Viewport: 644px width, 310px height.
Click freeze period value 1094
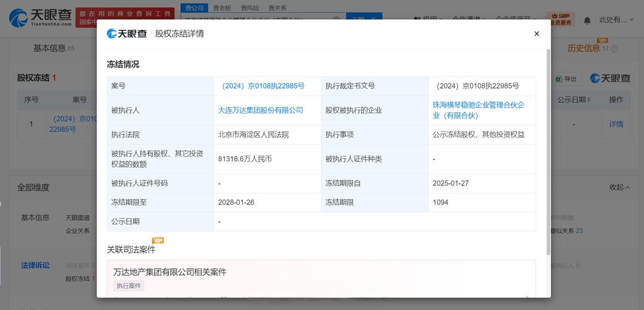click(x=440, y=202)
